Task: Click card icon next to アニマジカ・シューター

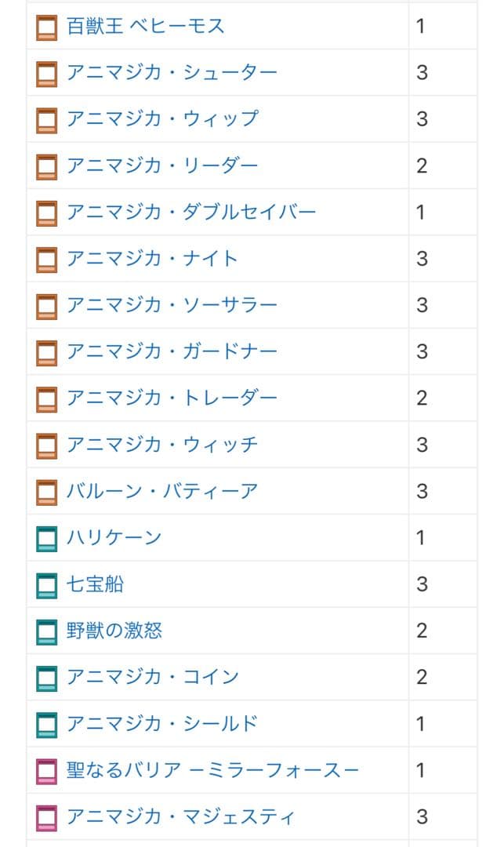Action: point(47,74)
